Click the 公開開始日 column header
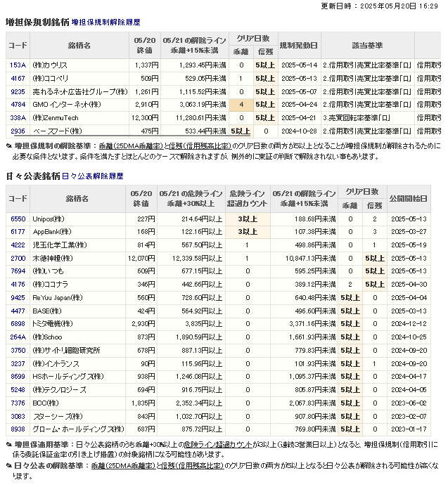Image resolution: width=448 pixels, height=487 pixels. (x=409, y=199)
